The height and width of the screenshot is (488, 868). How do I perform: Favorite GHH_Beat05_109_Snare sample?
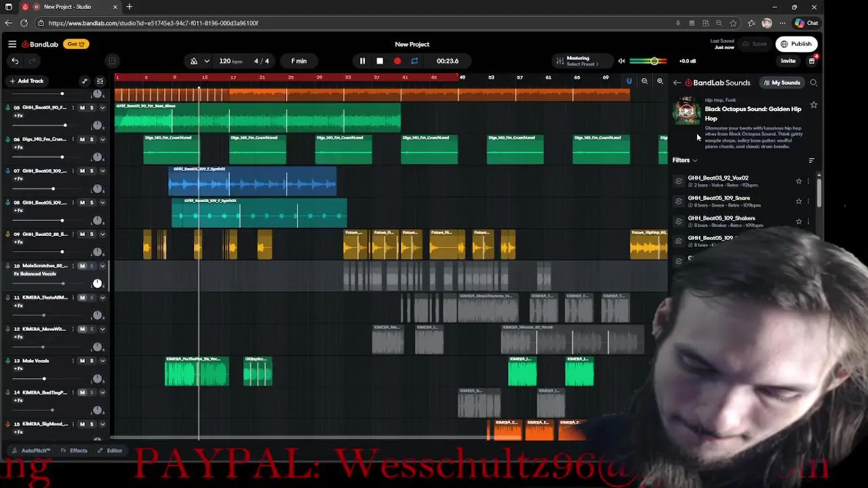799,201
